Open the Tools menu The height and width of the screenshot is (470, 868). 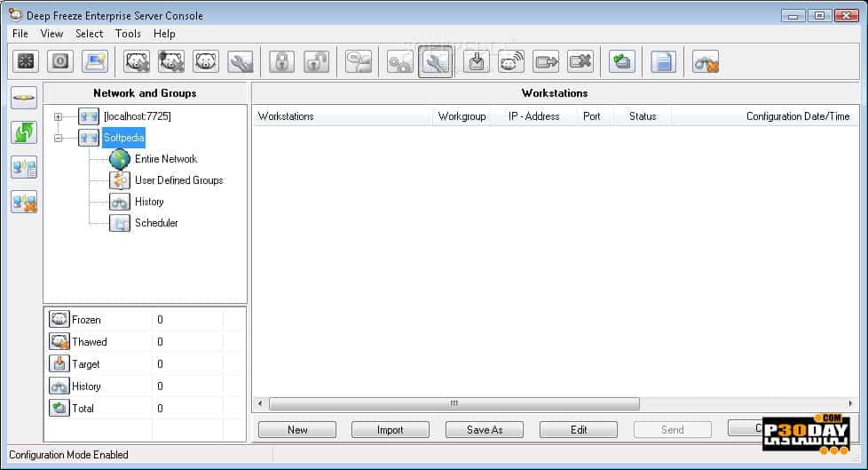click(x=128, y=34)
